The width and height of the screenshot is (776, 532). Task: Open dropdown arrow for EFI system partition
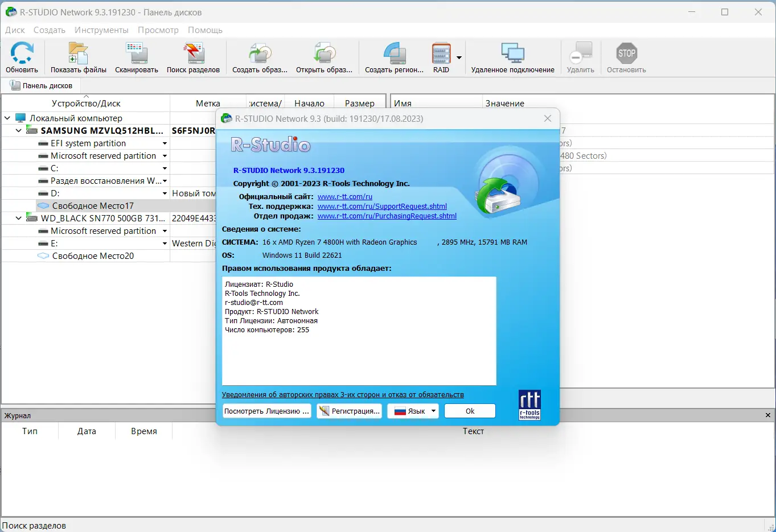(165, 143)
